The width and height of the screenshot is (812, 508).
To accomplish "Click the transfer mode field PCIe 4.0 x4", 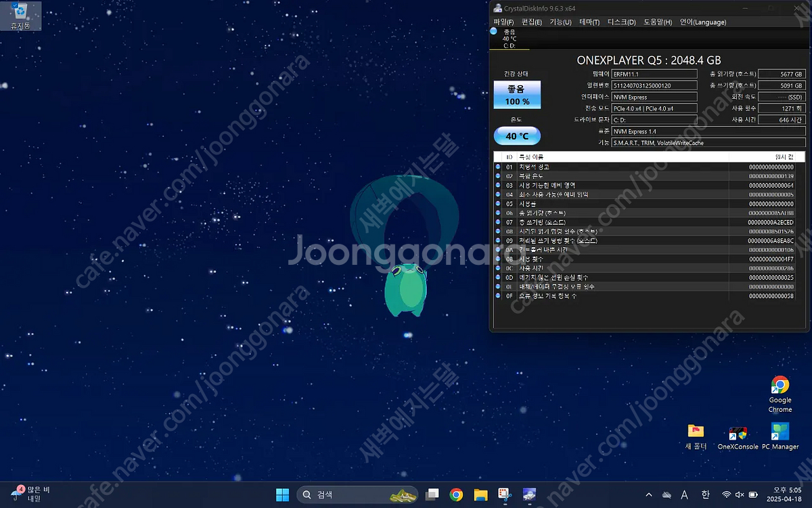I will (x=654, y=108).
